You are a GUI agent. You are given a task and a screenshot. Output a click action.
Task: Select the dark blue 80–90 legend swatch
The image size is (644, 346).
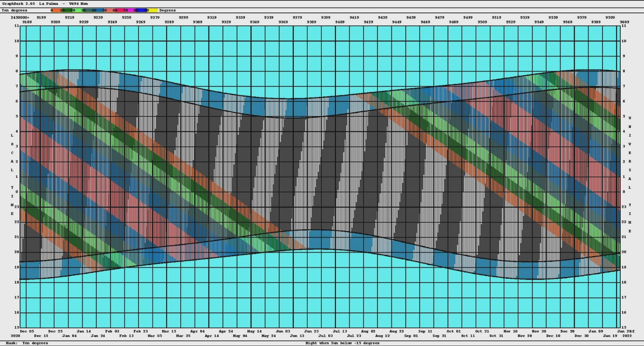click(x=140, y=10)
